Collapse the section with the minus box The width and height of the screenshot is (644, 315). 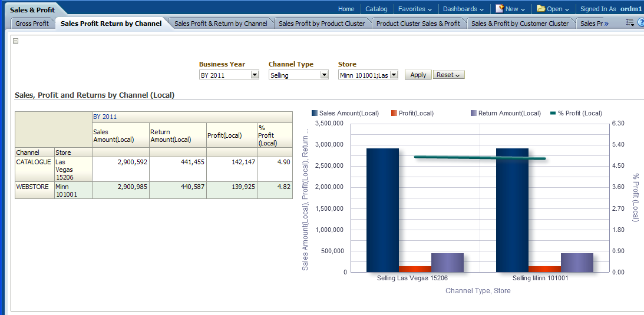[15, 41]
